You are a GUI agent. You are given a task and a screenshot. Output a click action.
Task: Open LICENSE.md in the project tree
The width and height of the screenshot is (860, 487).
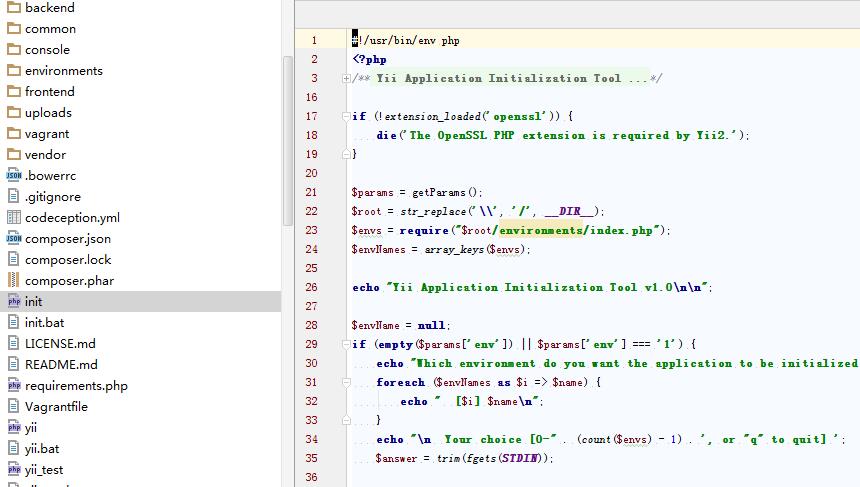(60, 344)
